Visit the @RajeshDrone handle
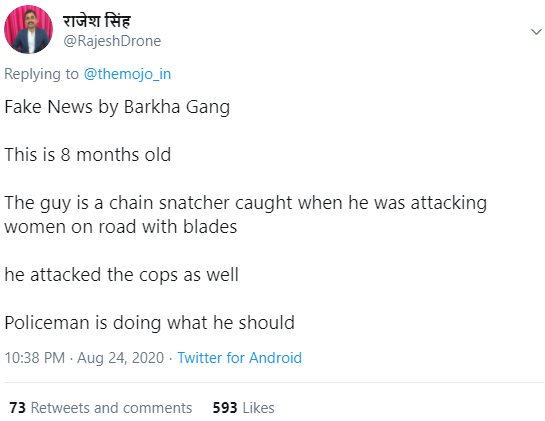 click(112, 41)
